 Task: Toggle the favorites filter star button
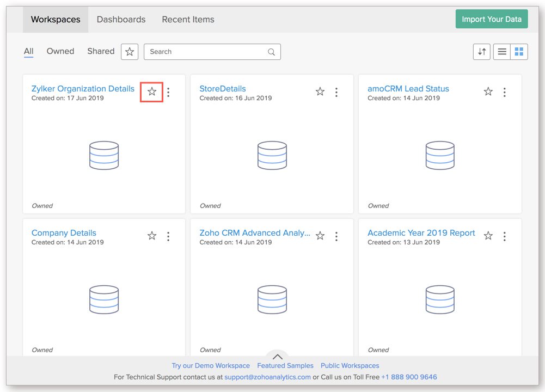(x=130, y=52)
